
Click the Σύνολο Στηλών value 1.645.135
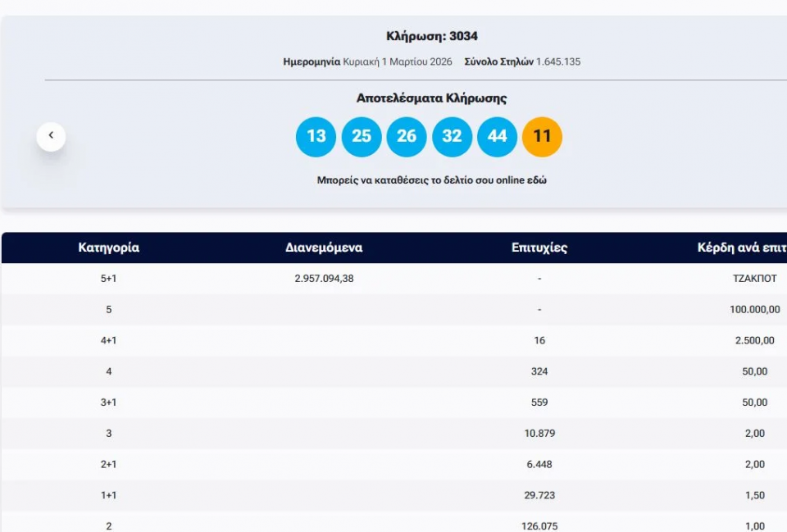pyautogui.click(x=557, y=61)
